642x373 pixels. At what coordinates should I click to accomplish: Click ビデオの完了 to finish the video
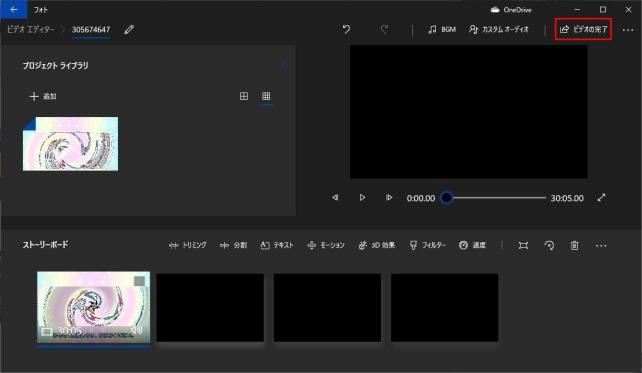click(x=583, y=29)
